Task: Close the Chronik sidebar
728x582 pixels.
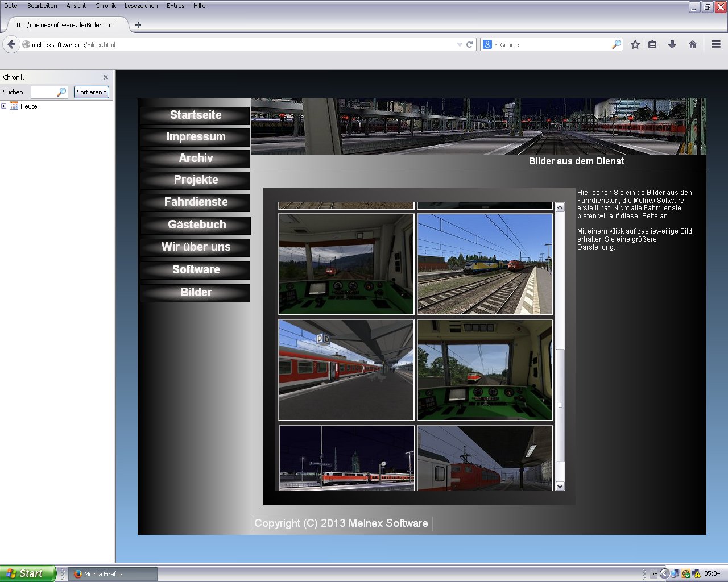Action: [x=106, y=77]
